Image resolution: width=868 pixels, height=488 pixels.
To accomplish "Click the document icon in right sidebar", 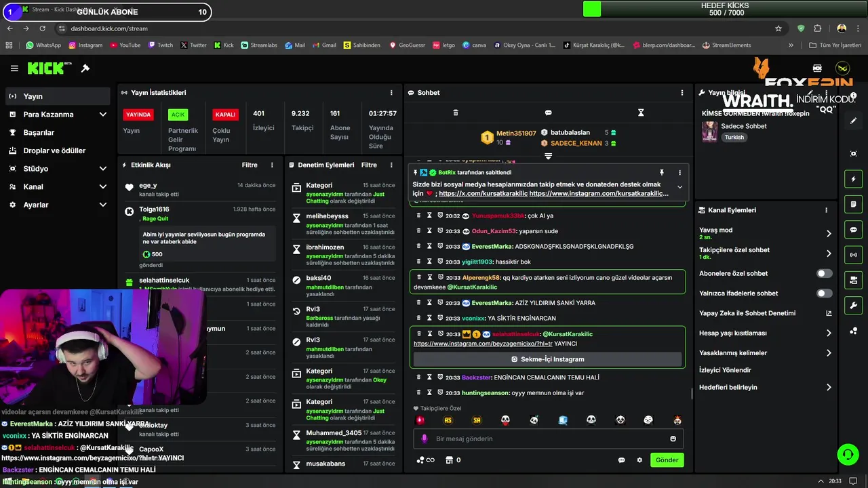I will coord(854,204).
